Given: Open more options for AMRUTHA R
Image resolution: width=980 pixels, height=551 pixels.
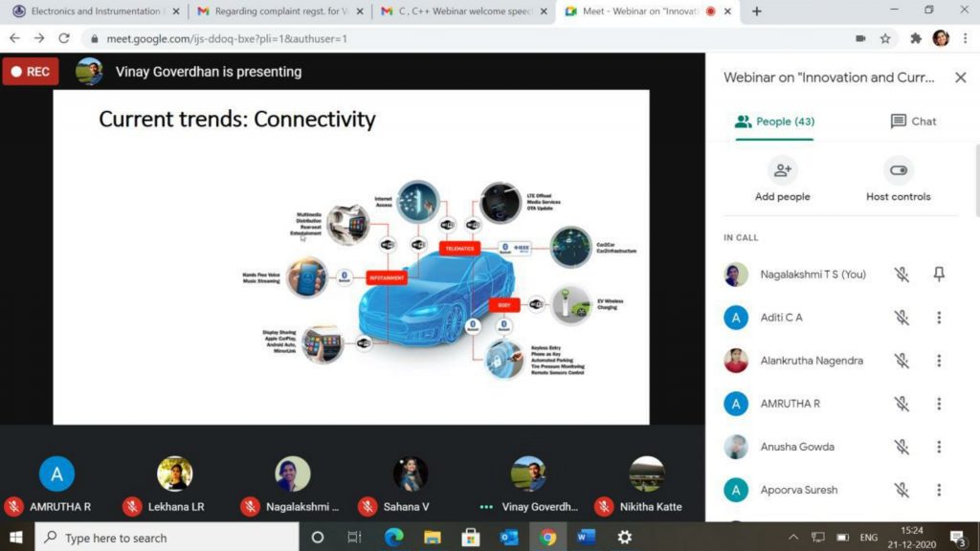Looking at the screenshot, I should point(939,404).
